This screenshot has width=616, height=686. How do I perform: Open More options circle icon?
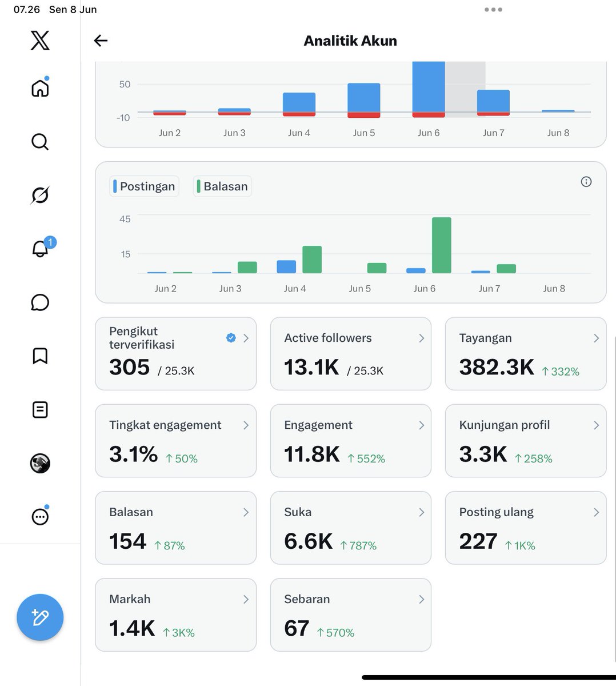(40, 516)
